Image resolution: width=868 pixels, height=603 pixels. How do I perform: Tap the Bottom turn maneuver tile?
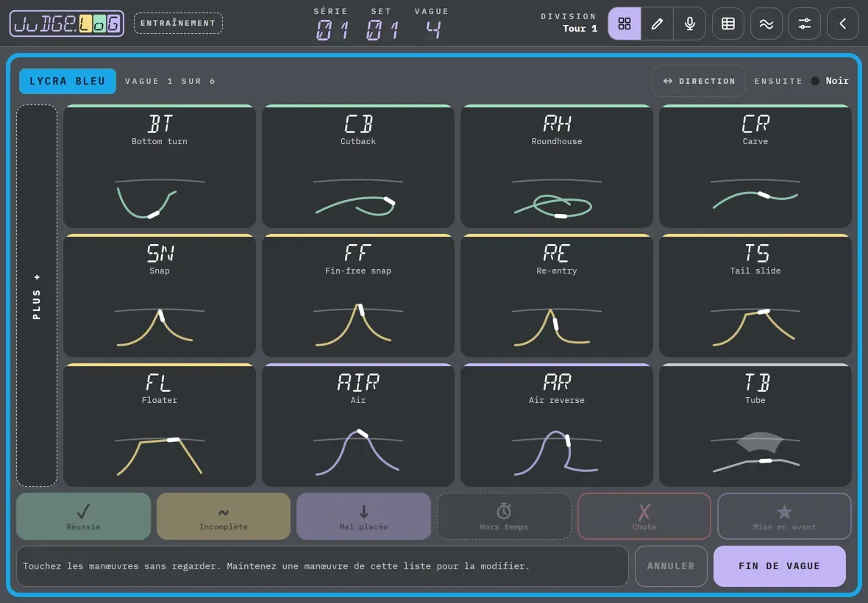click(x=160, y=166)
